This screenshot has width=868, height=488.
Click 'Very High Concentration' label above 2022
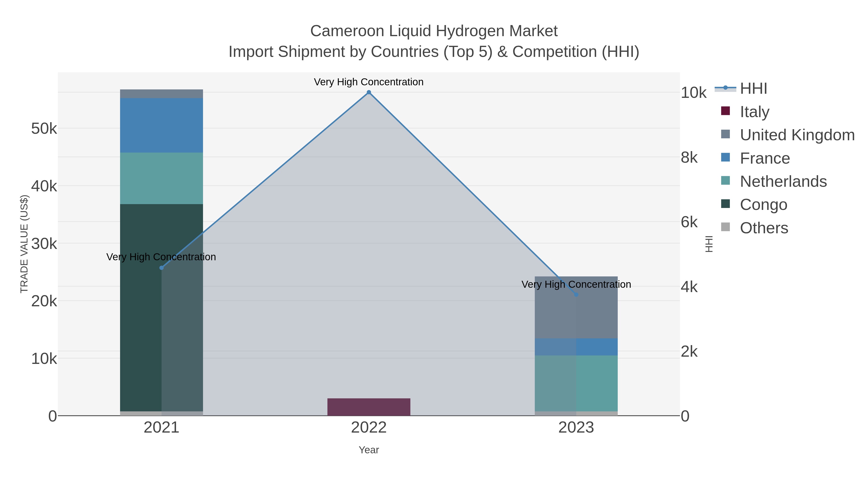click(x=369, y=82)
